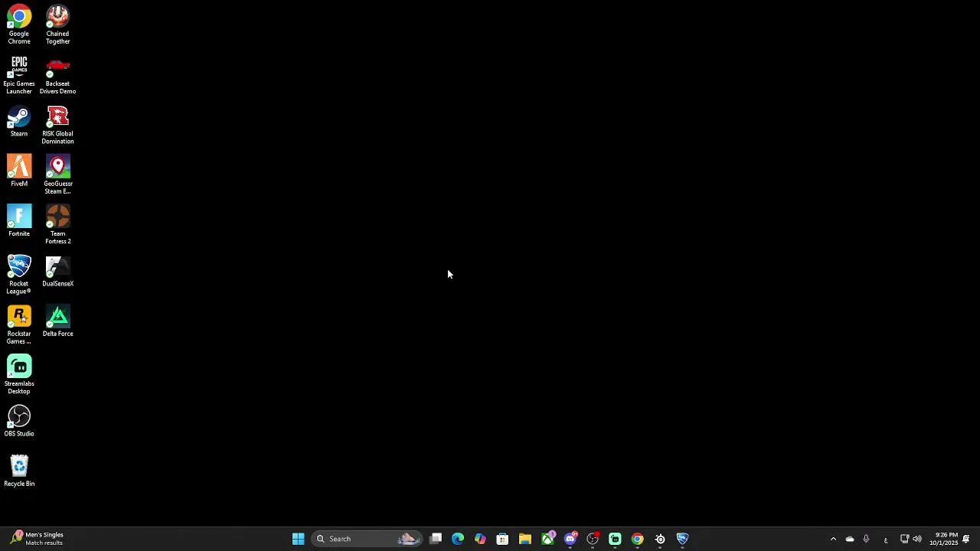The width and height of the screenshot is (980, 551).
Task: Launch Chained Together desktop shortcut
Action: pos(57,25)
